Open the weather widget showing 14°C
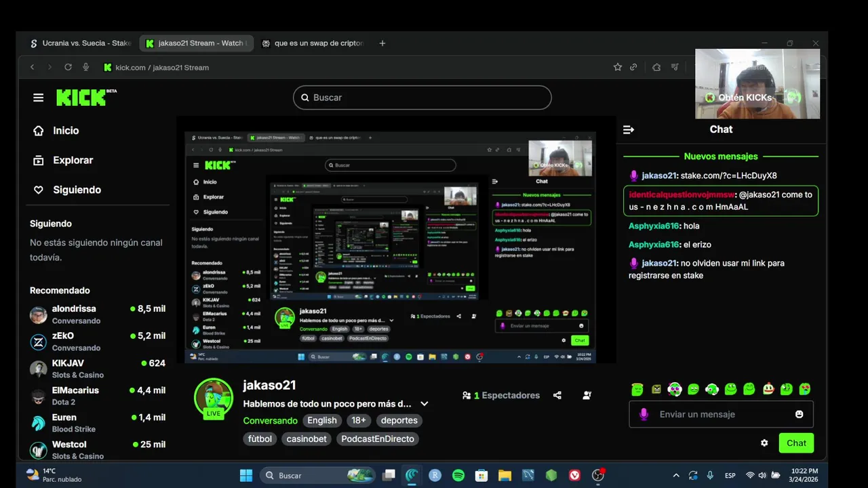Viewport: 868px width, 488px height. click(54, 475)
